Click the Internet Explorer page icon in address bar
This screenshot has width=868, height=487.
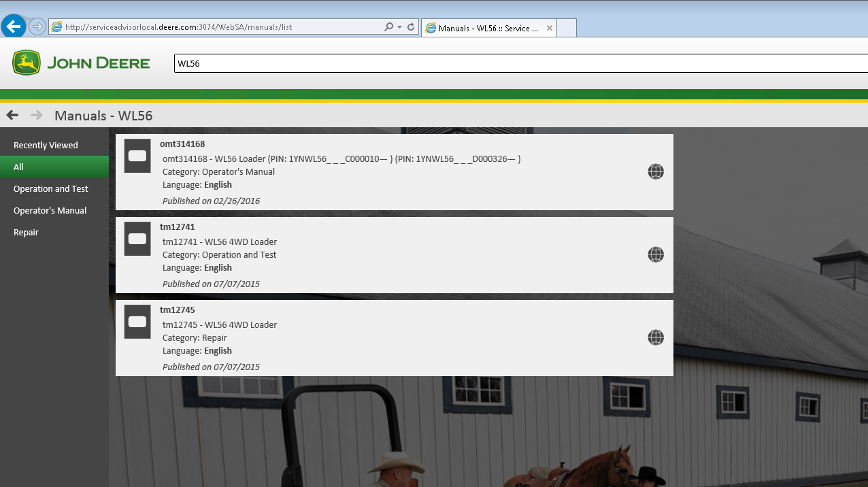point(56,27)
